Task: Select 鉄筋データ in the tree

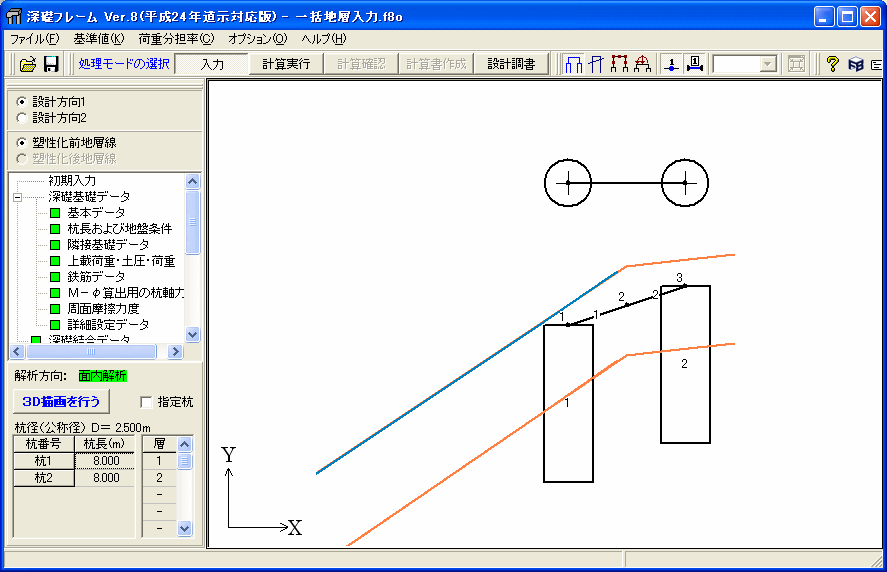Action: coord(96,277)
